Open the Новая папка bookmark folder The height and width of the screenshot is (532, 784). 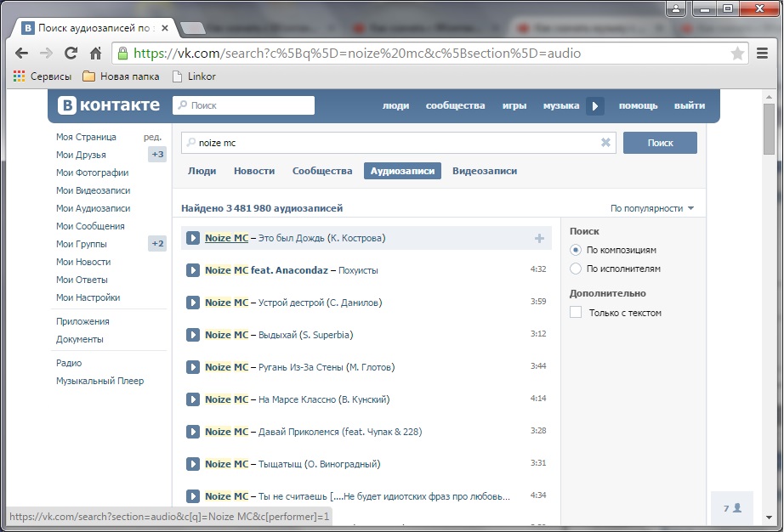(x=121, y=76)
